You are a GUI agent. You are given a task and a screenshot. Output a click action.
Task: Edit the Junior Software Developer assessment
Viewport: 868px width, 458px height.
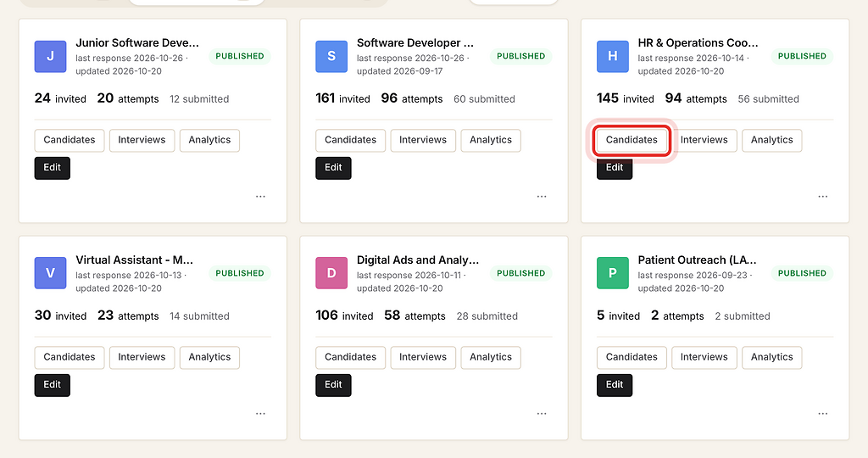coord(52,168)
